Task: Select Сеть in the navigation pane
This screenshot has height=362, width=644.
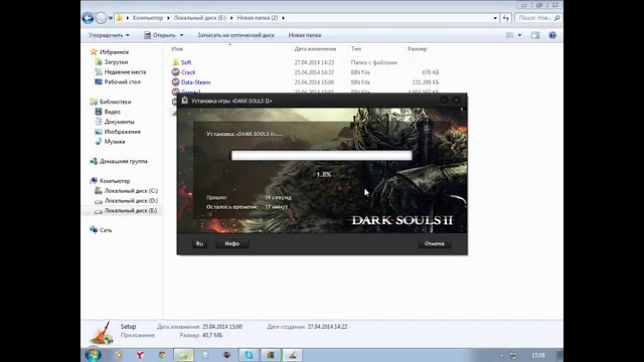Action: pos(106,231)
